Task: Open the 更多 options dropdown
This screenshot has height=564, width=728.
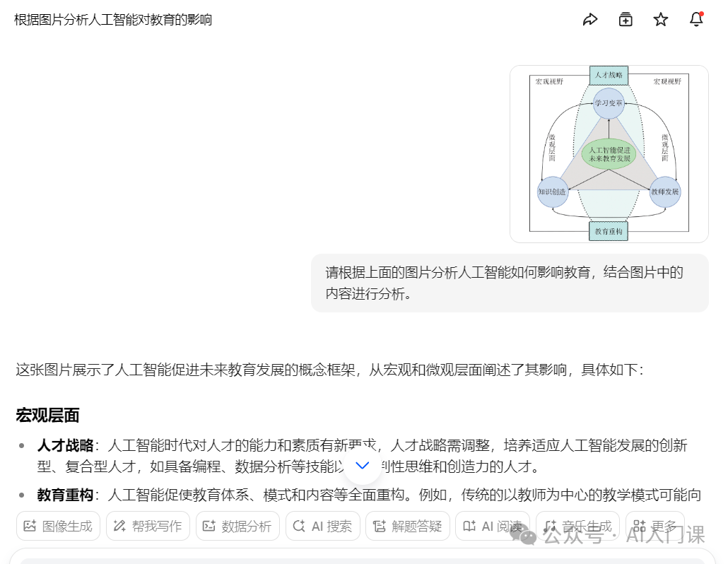Action: (656, 526)
